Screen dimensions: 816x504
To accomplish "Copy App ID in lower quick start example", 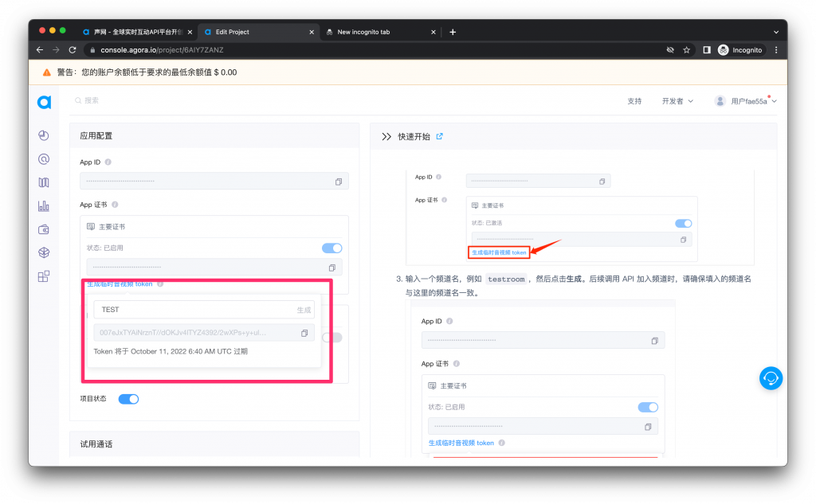I will coord(655,342).
